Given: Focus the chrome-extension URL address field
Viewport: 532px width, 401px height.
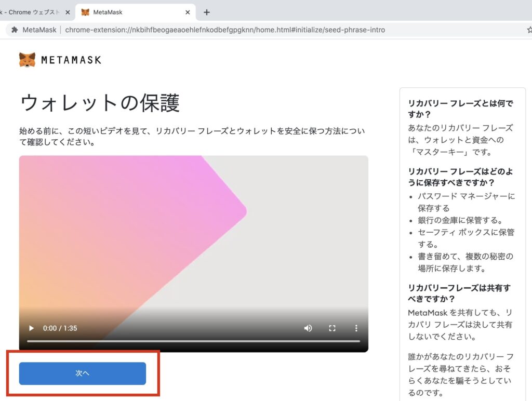Looking at the screenshot, I should pyautogui.click(x=225, y=30).
